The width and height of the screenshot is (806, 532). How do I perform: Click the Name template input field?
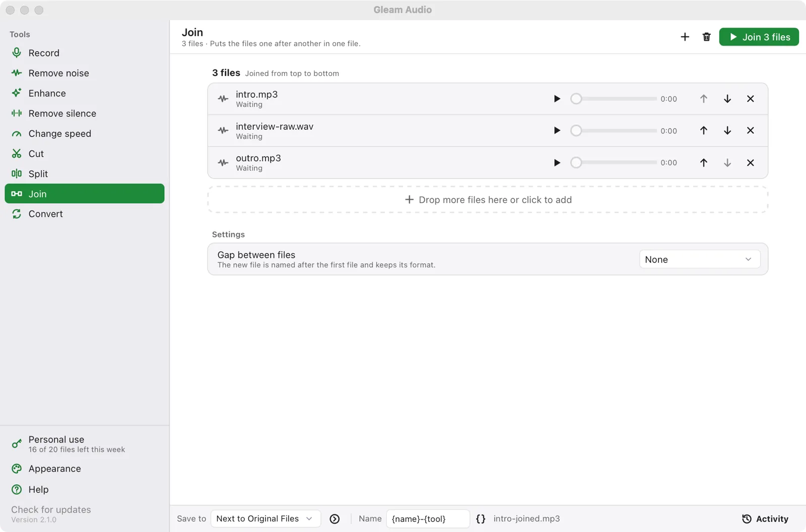coord(428,518)
